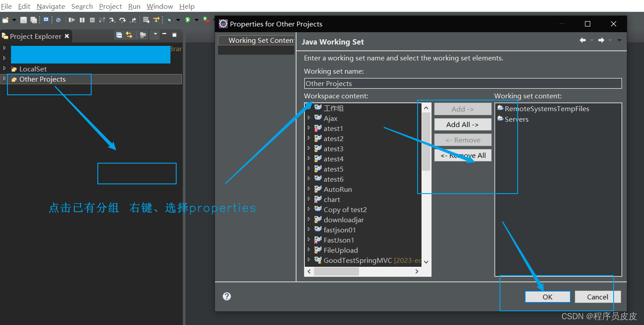Expand the Ajax project node
Viewport: 644px width, 325px height.
pyautogui.click(x=309, y=118)
